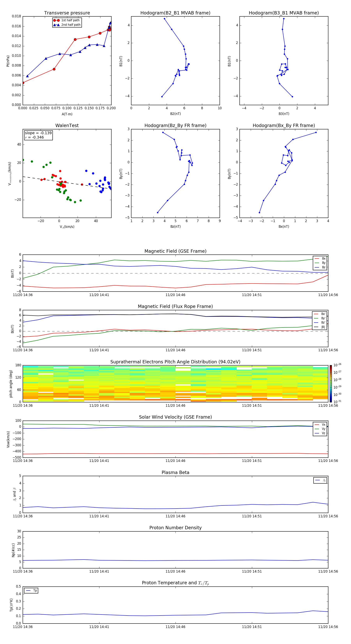Click '2nd half path' legend entry

pos(67,25)
